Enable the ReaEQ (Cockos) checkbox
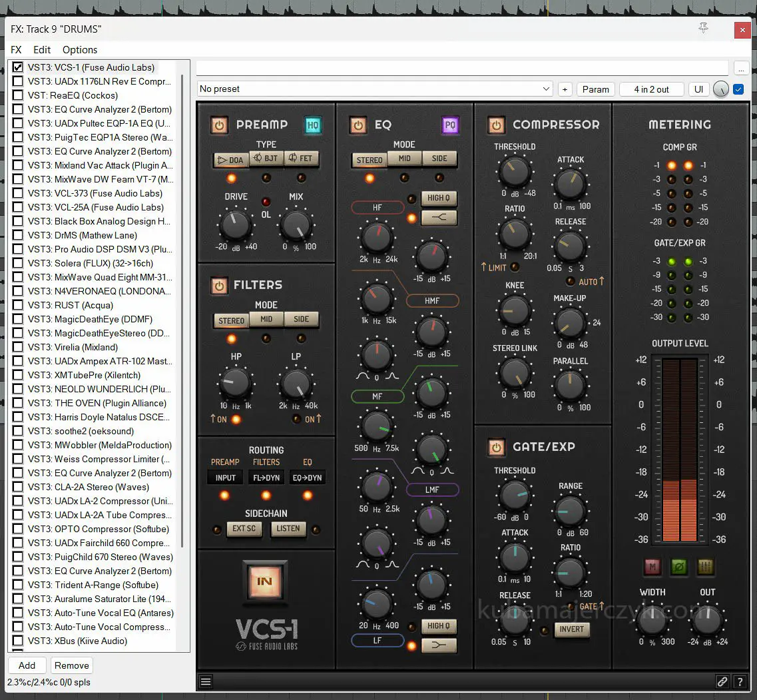 pos(18,95)
